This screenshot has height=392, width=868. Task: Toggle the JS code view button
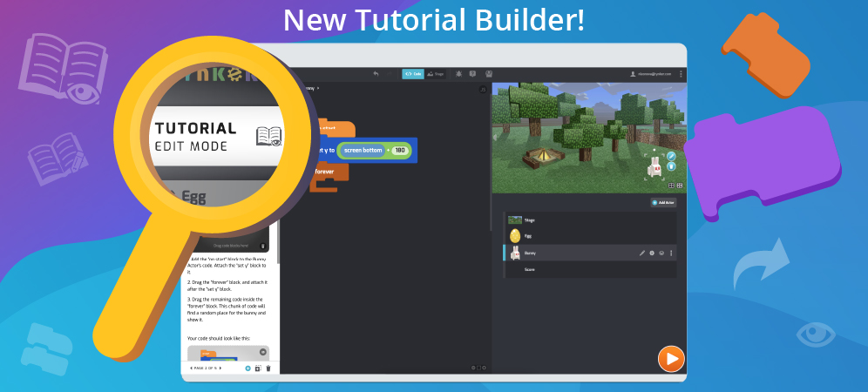point(482,89)
